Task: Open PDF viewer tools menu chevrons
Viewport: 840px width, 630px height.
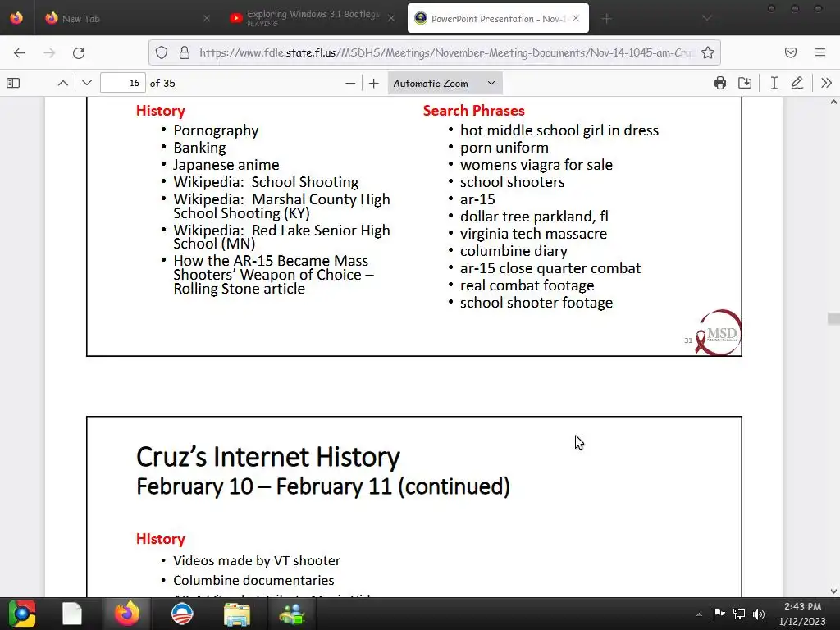Action: coord(827,83)
